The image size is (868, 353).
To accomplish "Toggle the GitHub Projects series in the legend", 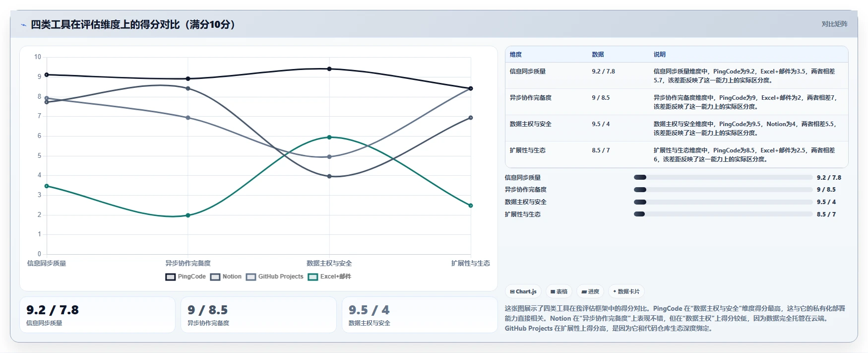I will coord(274,277).
